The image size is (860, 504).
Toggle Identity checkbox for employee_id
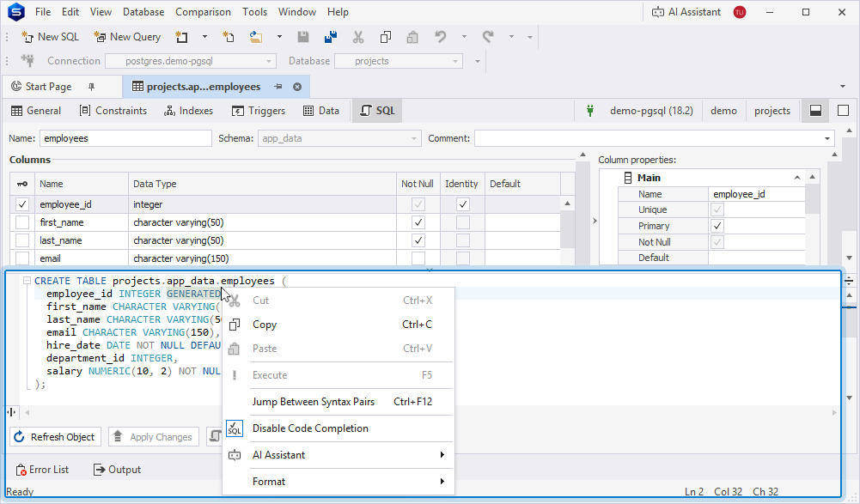point(463,204)
